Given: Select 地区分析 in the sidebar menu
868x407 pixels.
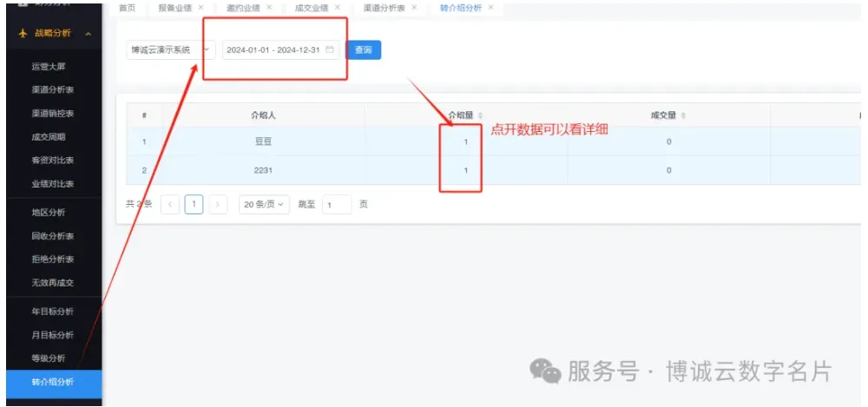Looking at the screenshot, I should pos(48,213).
